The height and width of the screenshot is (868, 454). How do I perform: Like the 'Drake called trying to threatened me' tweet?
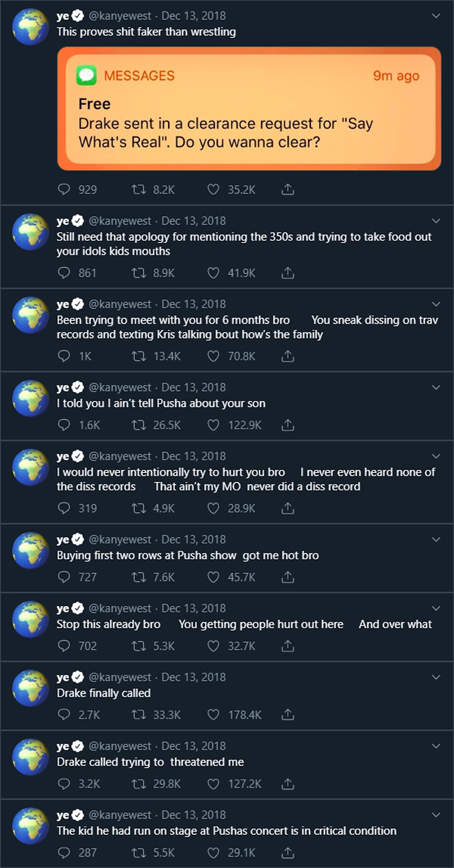[214, 783]
